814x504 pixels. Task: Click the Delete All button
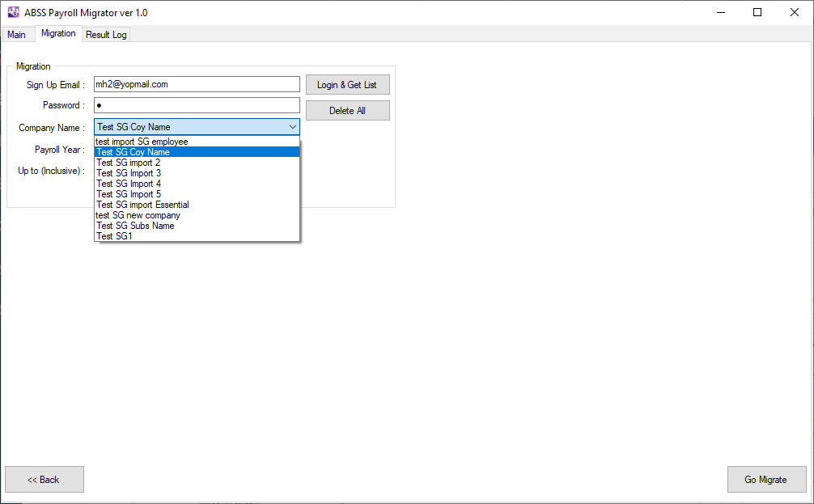pos(347,111)
